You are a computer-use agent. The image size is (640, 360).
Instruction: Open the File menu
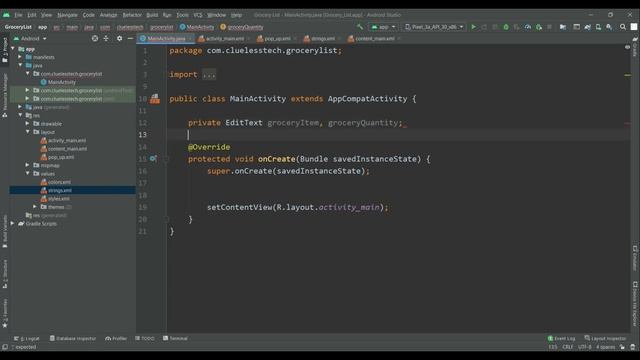(x=18, y=15)
